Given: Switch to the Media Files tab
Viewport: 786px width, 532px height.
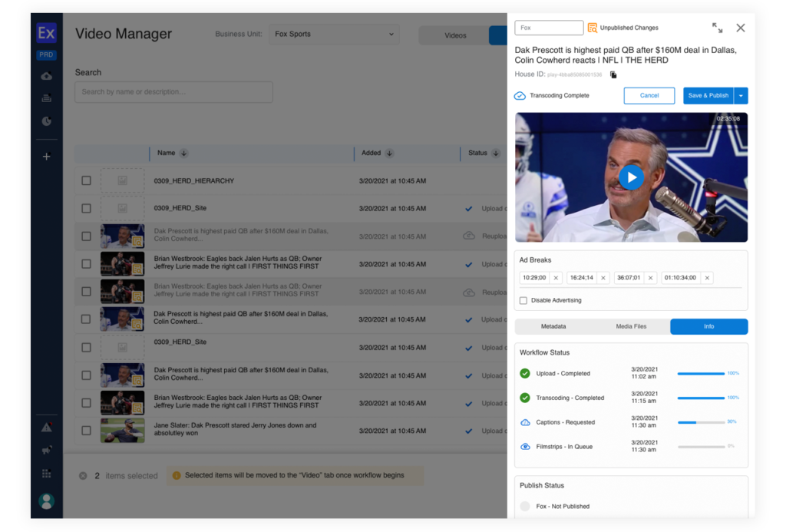Looking at the screenshot, I should click(631, 326).
